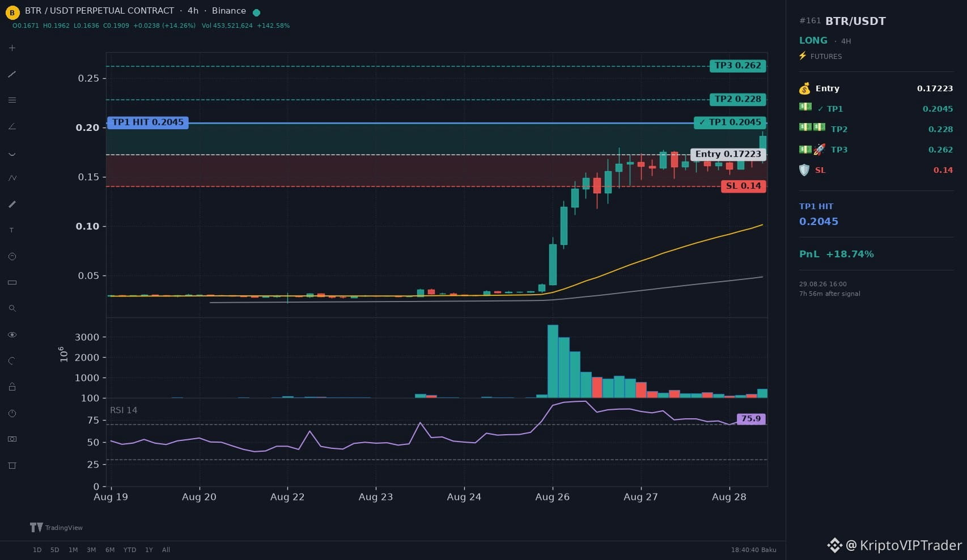Switch chart range to 1D
967x560 pixels.
[37, 550]
